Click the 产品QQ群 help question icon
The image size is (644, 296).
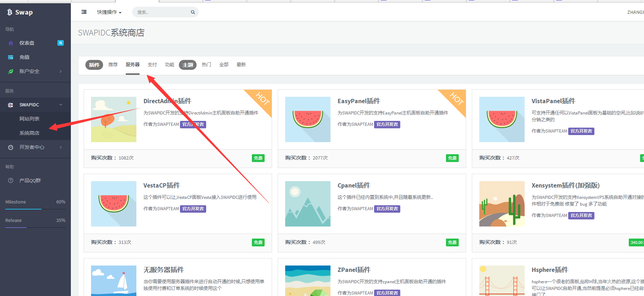click(x=11, y=180)
